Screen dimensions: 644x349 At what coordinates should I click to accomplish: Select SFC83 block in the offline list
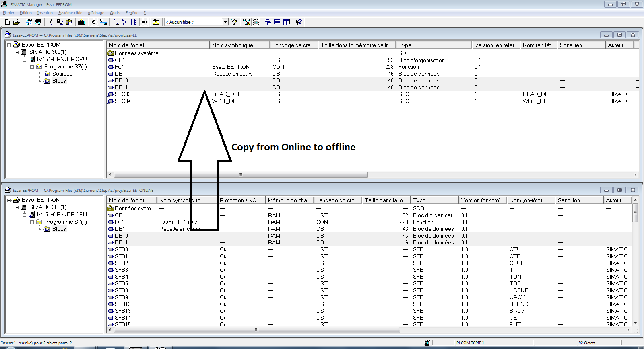click(x=122, y=94)
